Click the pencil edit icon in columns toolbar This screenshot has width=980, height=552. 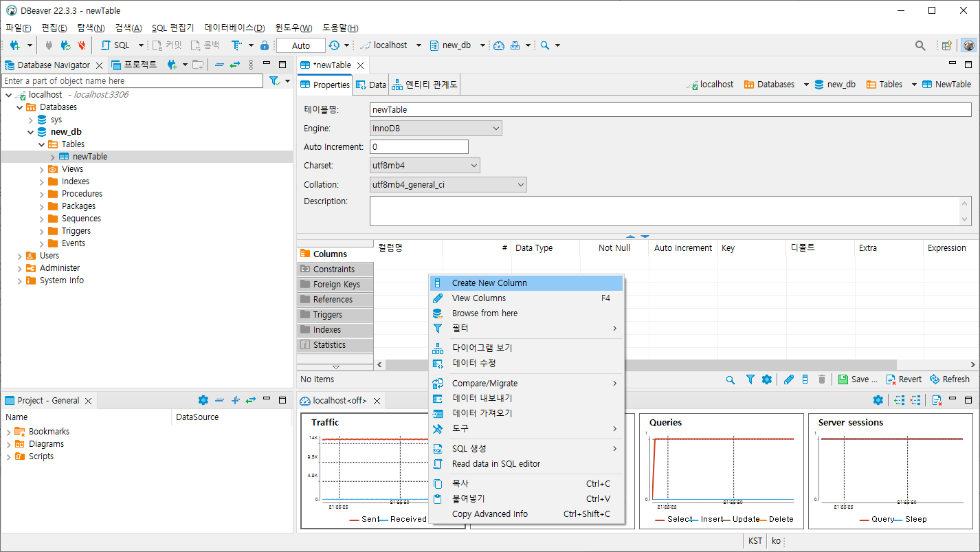tap(789, 379)
